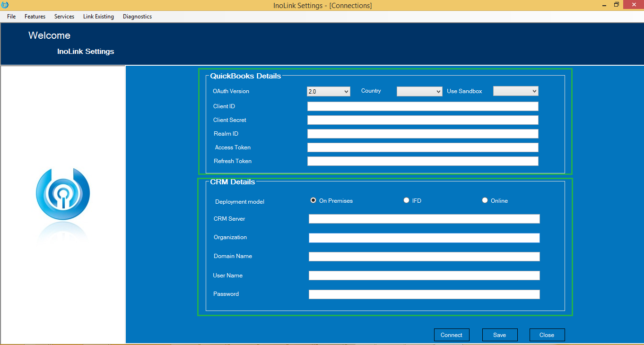
Task: Select the Online deployment model
Action: click(485, 200)
